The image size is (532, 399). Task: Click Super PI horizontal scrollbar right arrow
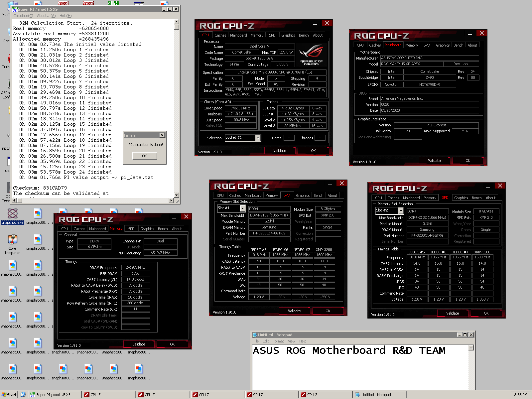[171, 200]
